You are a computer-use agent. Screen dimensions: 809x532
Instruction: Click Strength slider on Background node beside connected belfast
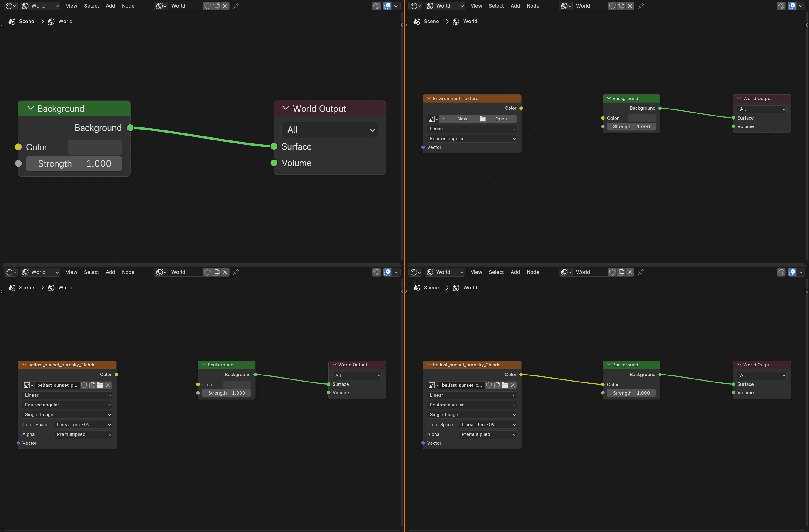coord(631,392)
